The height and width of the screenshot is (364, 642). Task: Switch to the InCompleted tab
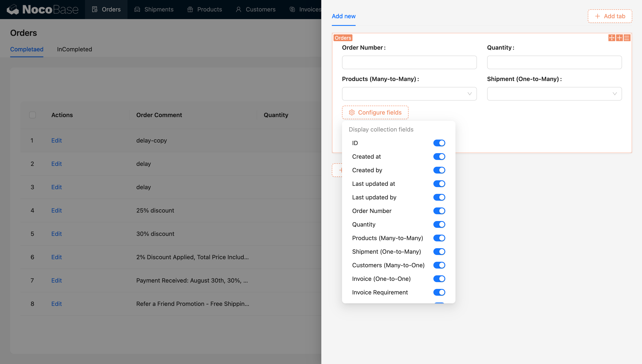click(x=74, y=49)
